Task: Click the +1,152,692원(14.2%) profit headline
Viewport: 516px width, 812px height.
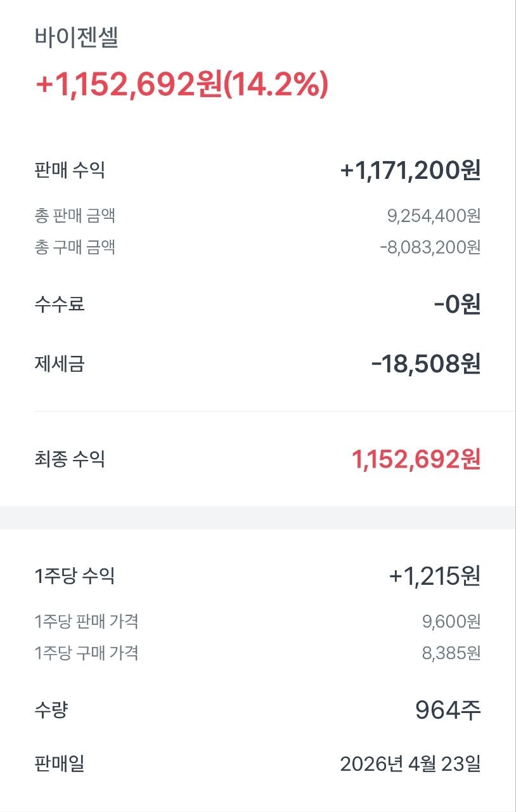Action: pyautogui.click(x=182, y=85)
